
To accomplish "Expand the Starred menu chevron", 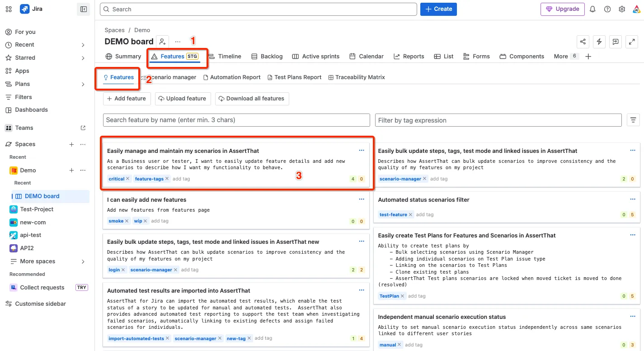I will 83,58.
